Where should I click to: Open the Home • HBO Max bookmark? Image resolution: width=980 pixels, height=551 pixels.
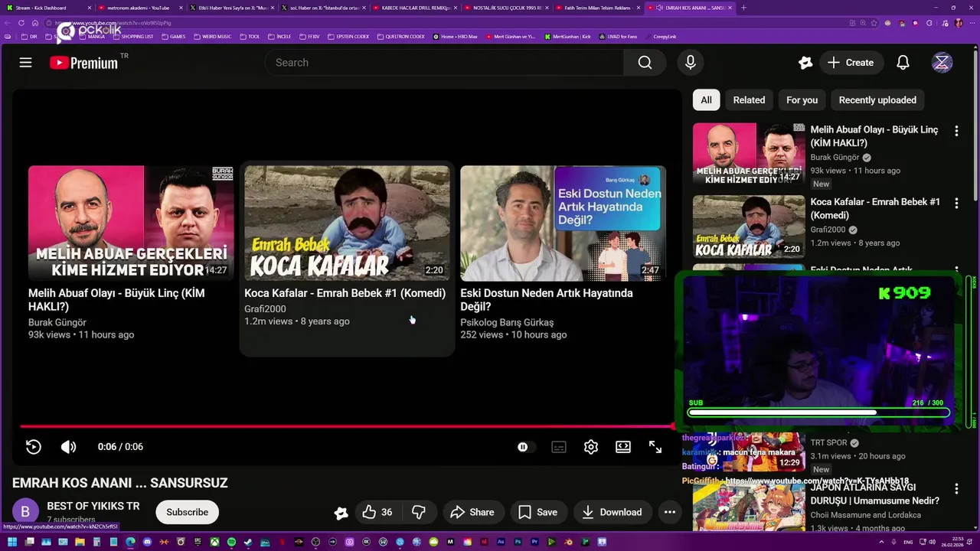(x=455, y=36)
